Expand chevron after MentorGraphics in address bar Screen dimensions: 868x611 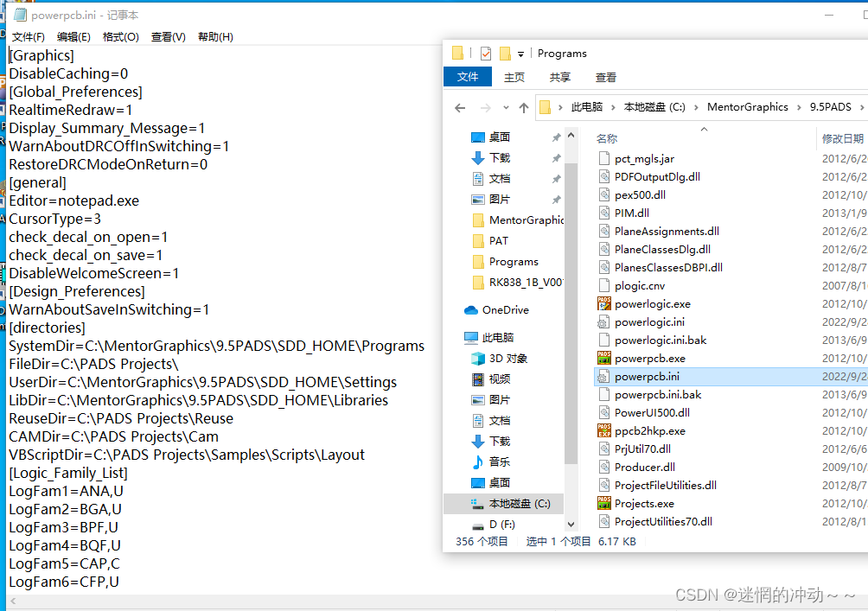click(799, 107)
